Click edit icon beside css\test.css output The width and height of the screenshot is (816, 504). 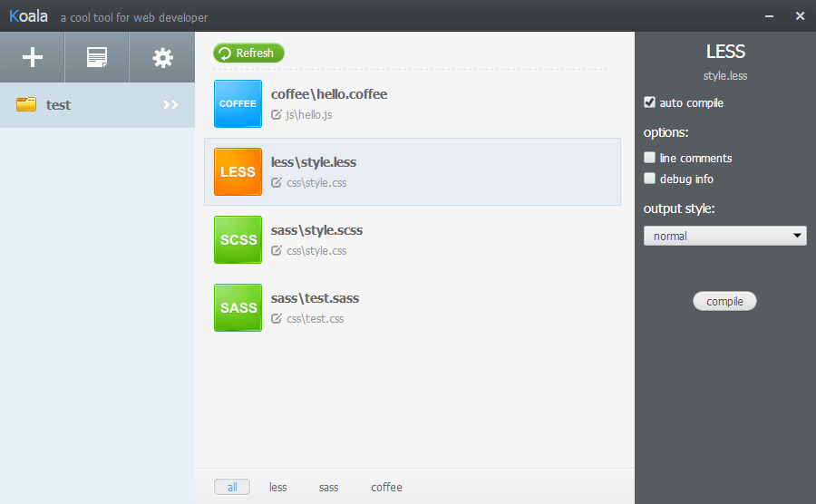click(277, 319)
